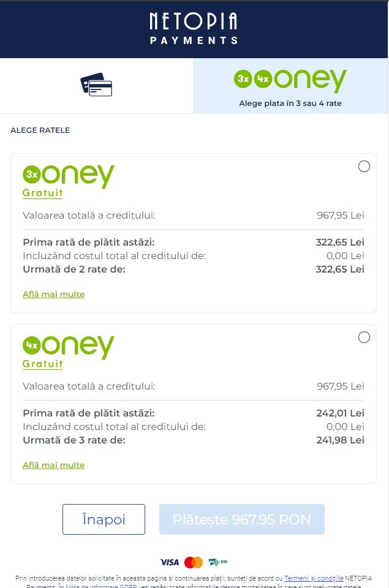
Task: Switch to credit card payment tab
Action: click(x=96, y=86)
